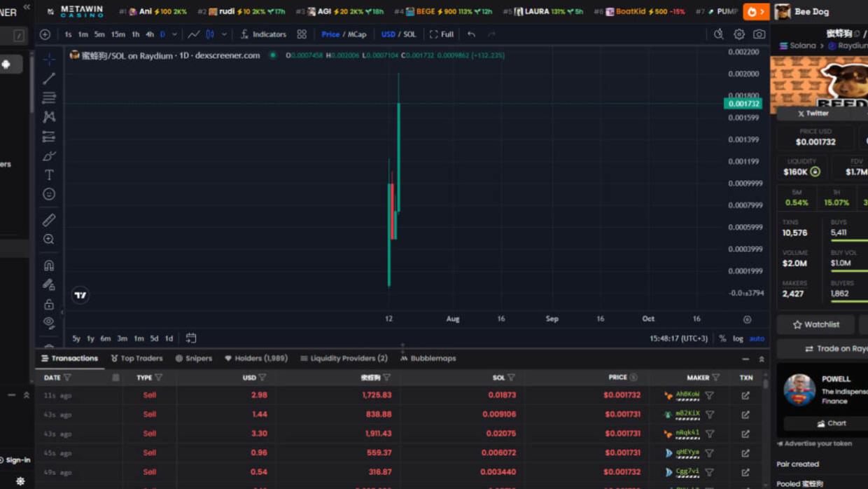Switch chart to MCap display
The width and height of the screenshot is (868, 489).
click(357, 34)
